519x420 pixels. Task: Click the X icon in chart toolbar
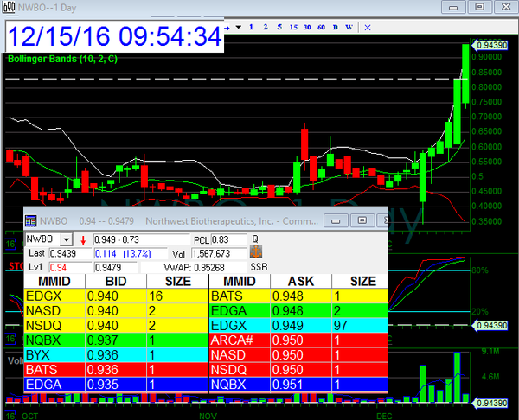tap(368, 27)
